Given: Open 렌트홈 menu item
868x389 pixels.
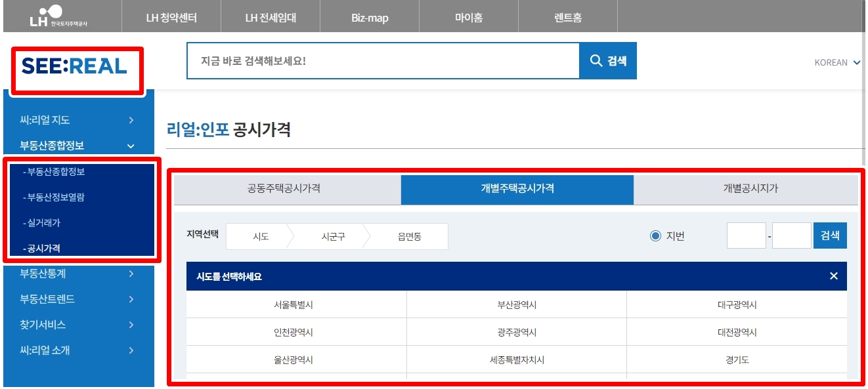Looking at the screenshot, I should pos(568,18).
